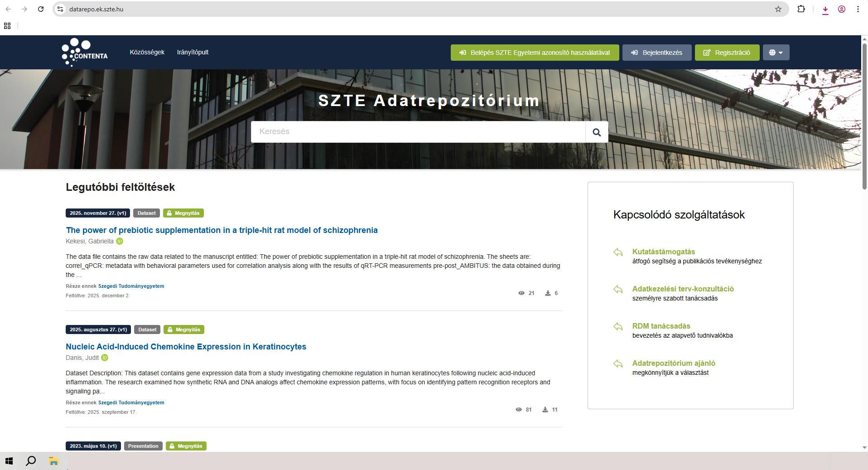Open the browser downloads icon
Image resolution: width=868 pixels, height=470 pixels.
(825, 9)
